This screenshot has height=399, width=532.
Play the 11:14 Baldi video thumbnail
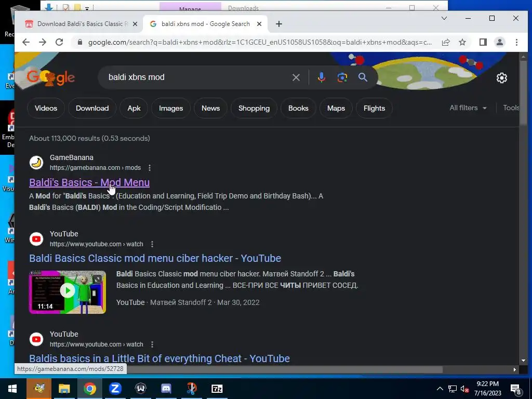[68, 292]
